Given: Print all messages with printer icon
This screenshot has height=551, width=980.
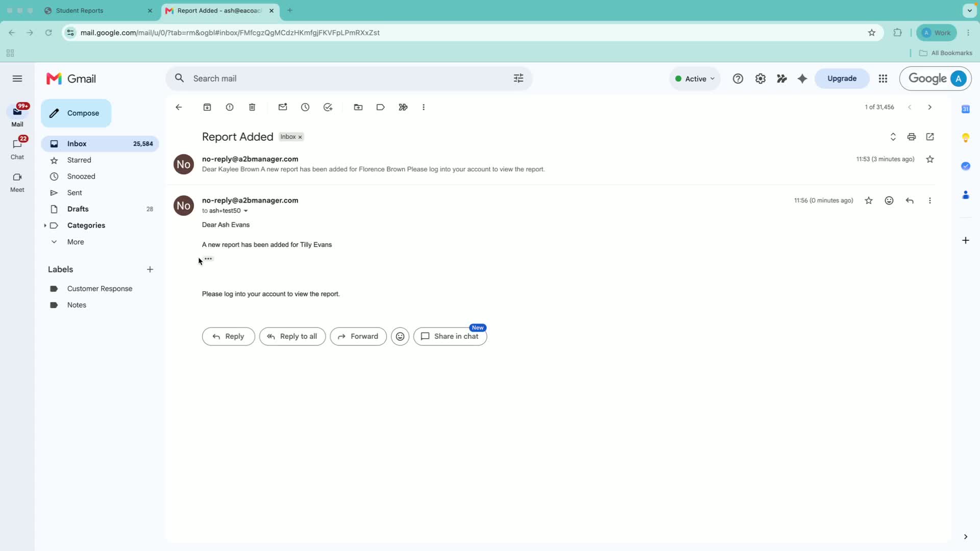Looking at the screenshot, I should (912, 137).
